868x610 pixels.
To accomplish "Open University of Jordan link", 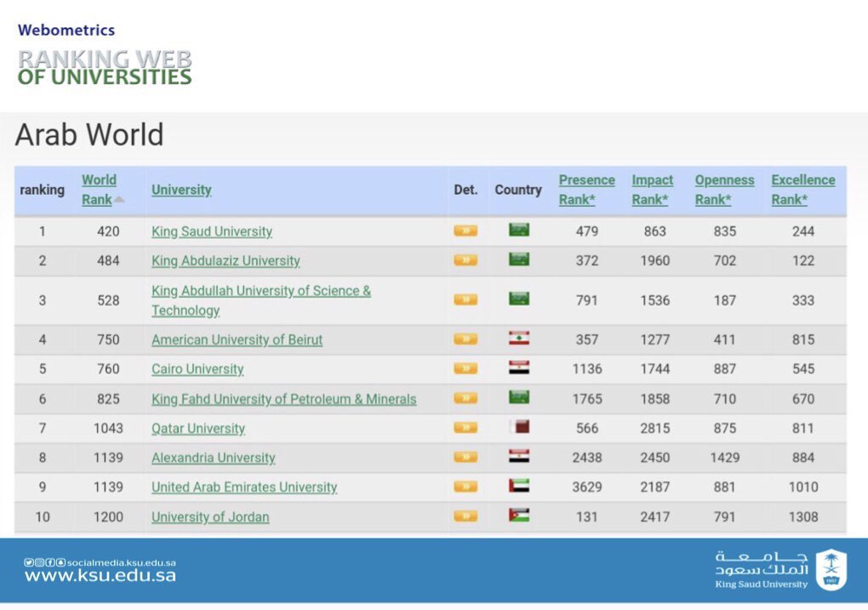I will 210,517.
